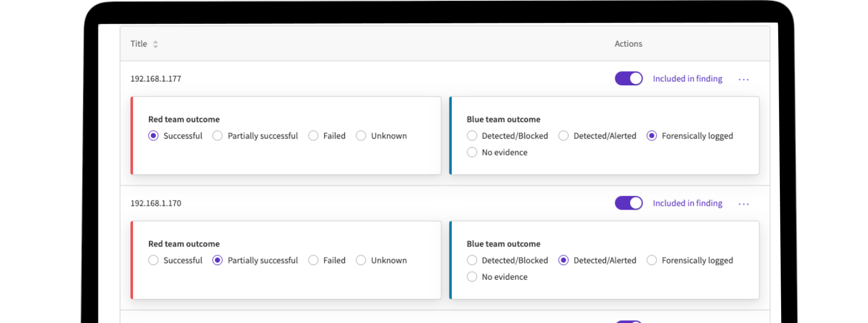Screen dimensions: 868x323
Task: Click Included in finding label for 192.168.1.177
Action: [x=687, y=79]
